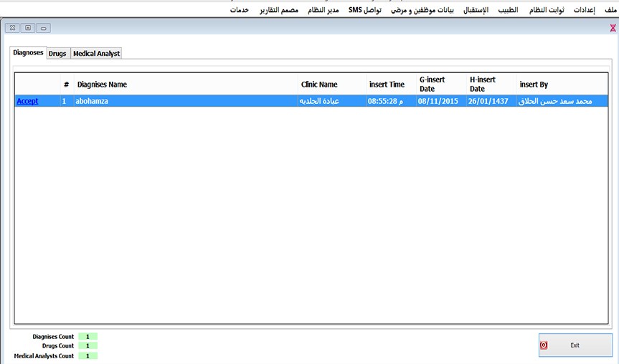Click the Clinic Name column header
Viewport: 619px width, 364px height.
click(318, 85)
